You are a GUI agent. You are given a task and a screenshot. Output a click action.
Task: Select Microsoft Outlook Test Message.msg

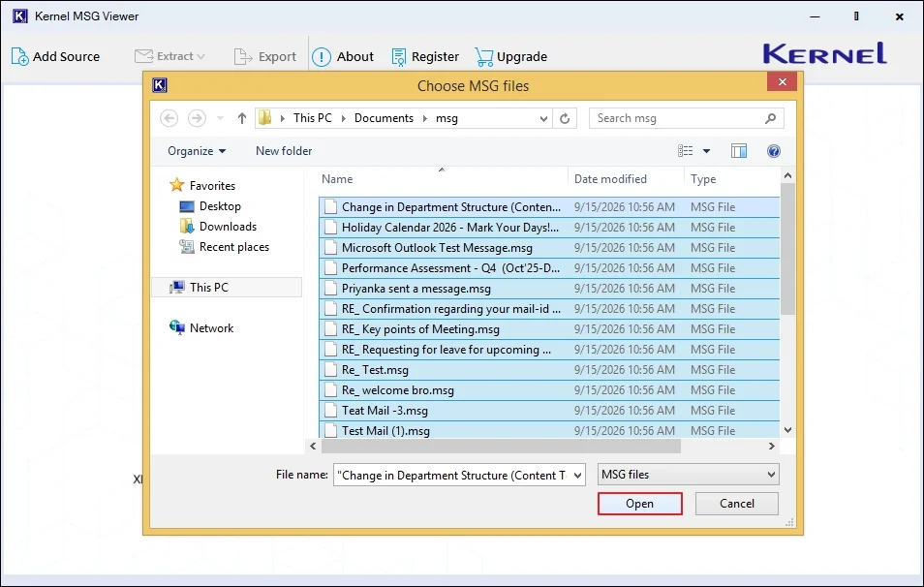(549, 248)
